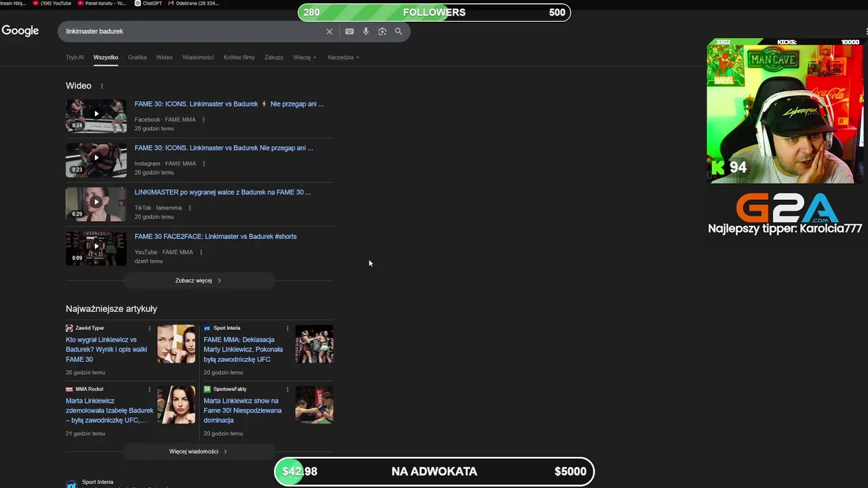Open the SportoweFakty article photo
This screenshot has width=868, height=488.
tap(314, 405)
